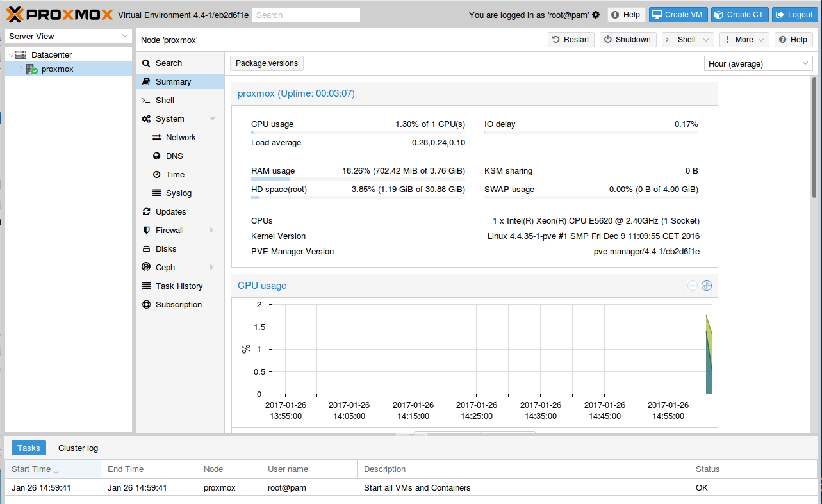
Task: Open Summary in node menu
Action: click(180, 82)
